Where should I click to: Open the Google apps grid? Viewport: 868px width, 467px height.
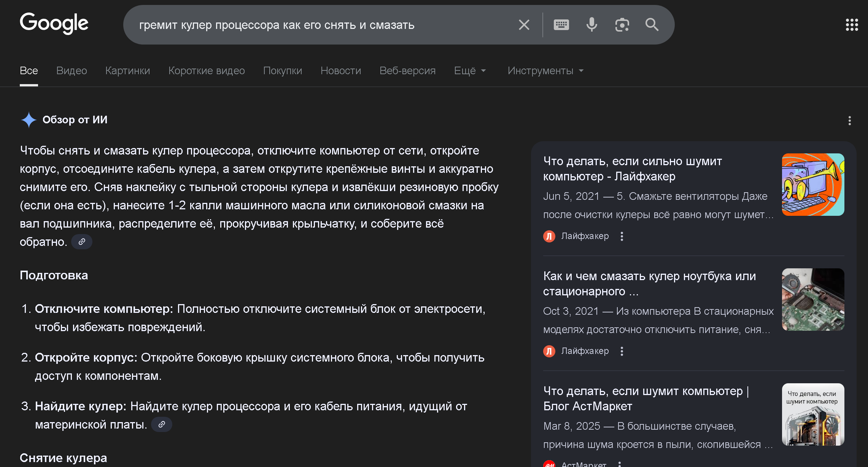point(852,25)
